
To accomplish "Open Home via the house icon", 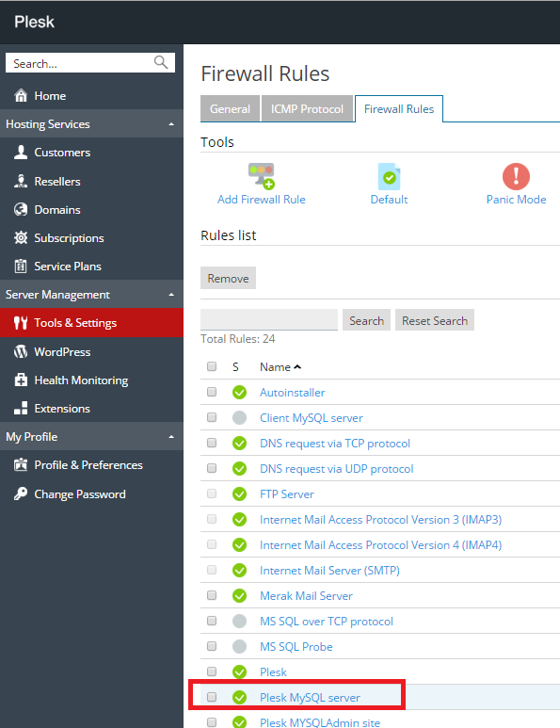I will coord(21,96).
